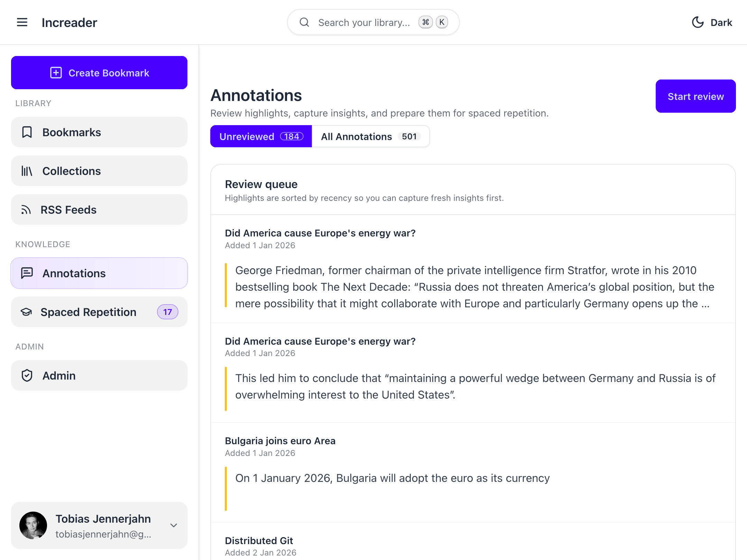Select the Unreviewed tab
The height and width of the screenshot is (560, 747).
click(x=260, y=136)
